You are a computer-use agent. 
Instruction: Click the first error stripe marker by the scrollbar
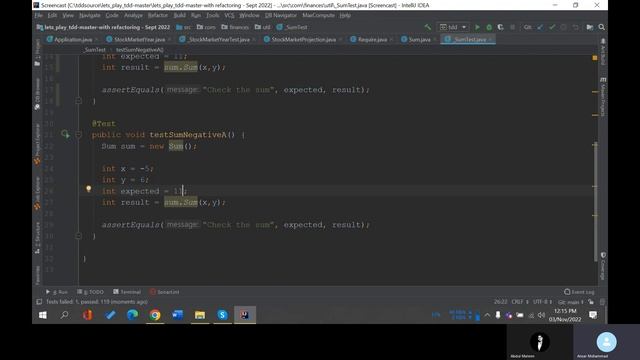click(595, 92)
